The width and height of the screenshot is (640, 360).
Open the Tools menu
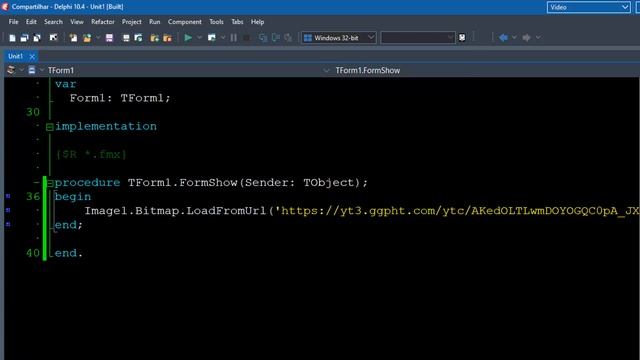point(216,22)
